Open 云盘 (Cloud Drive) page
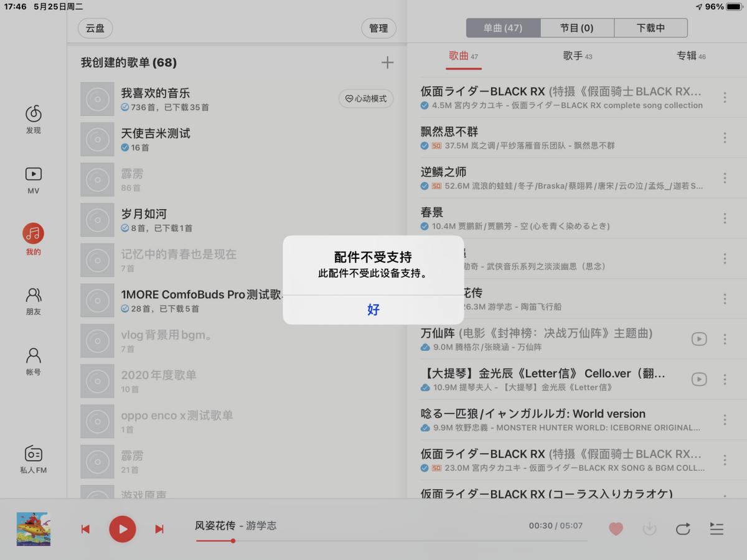This screenshot has width=747, height=560. click(95, 29)
